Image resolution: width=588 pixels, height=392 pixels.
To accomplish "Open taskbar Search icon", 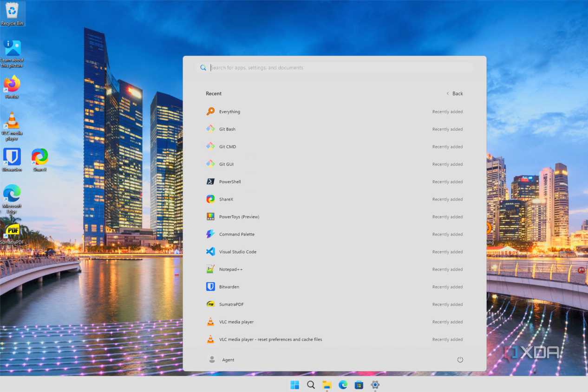I will [x=311, y=385].
